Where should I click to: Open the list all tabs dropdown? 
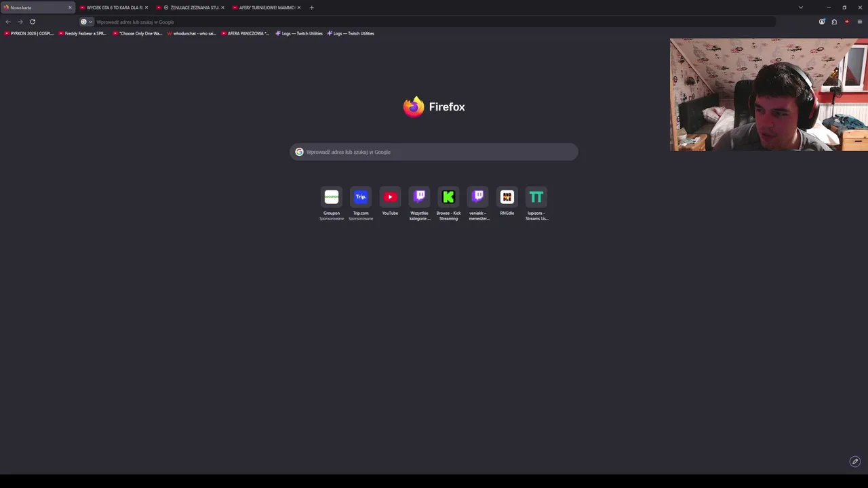point(801,7)
